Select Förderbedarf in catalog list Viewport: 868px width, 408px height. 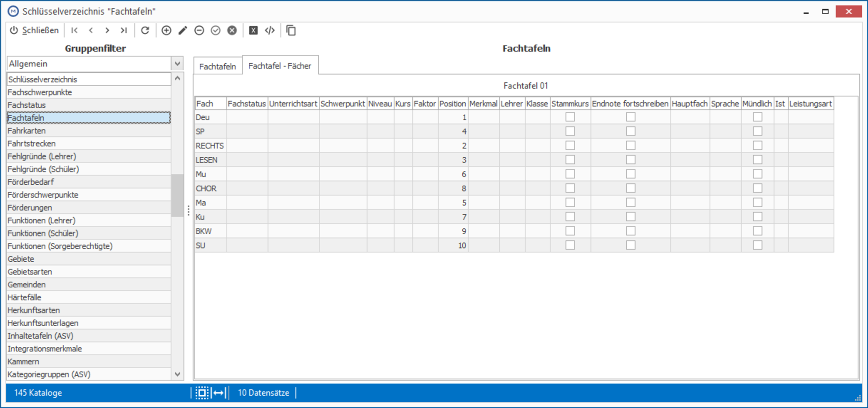(x=89, y=182)
